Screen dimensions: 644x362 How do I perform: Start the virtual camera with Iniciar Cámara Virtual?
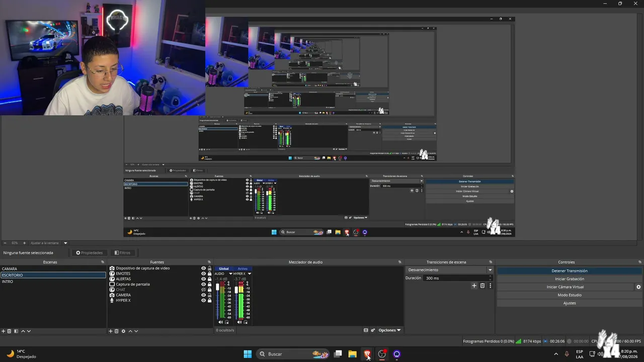coord(566,287)
